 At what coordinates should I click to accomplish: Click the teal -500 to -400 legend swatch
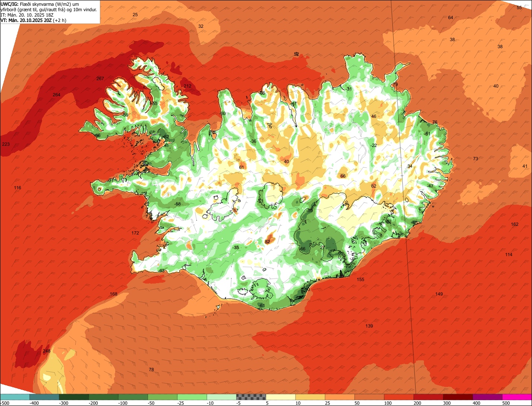(x=15, y=397)
